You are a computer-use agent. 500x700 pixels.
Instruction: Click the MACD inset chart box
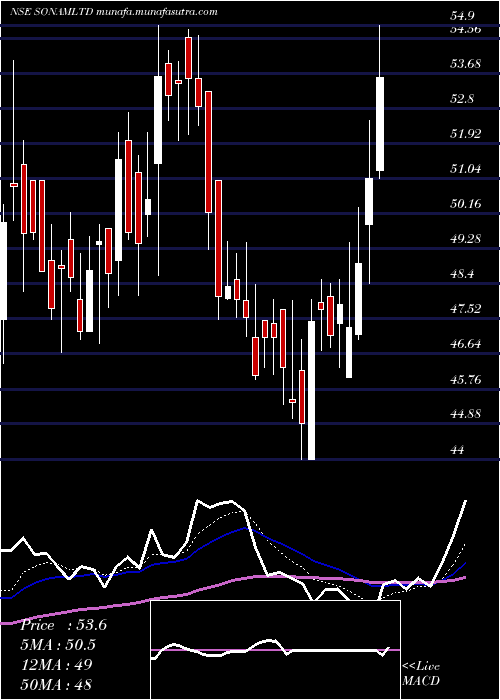point(275,650)
